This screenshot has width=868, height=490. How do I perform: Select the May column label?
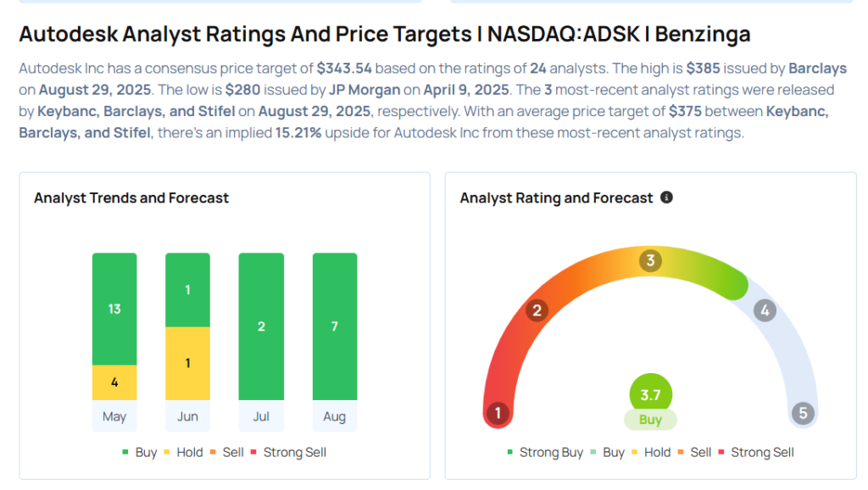click(x=114, y=416)
